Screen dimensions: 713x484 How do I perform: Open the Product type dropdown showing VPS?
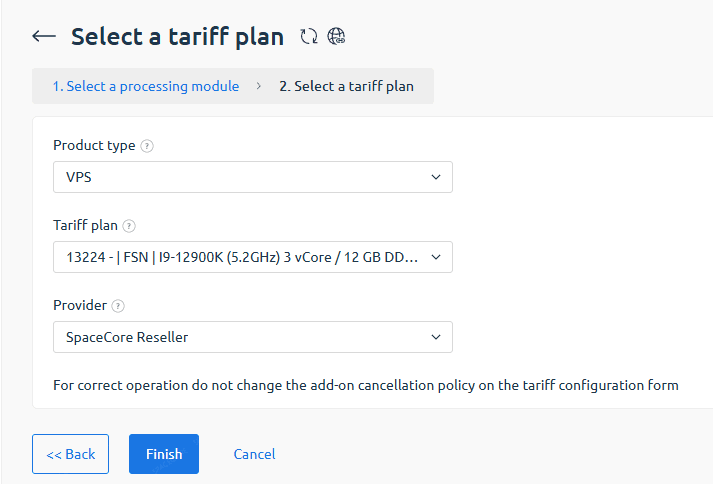252,177
